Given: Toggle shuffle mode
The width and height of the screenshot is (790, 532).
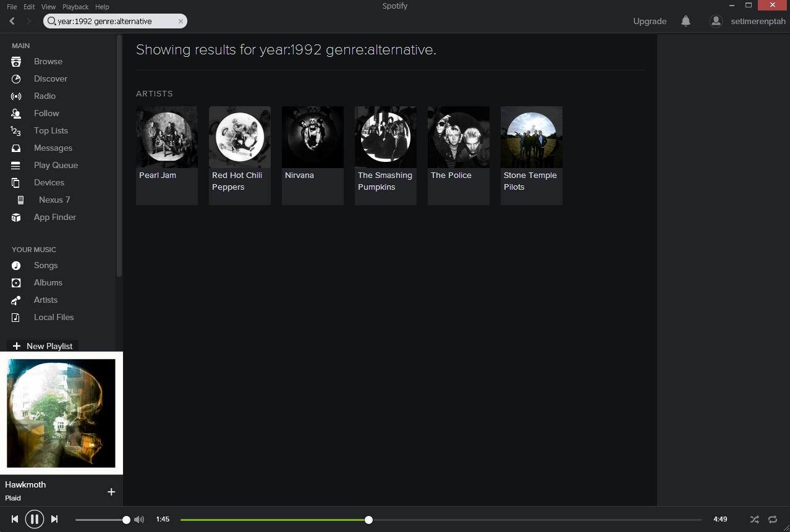Looking at the screenshot, I should [754, 520].
